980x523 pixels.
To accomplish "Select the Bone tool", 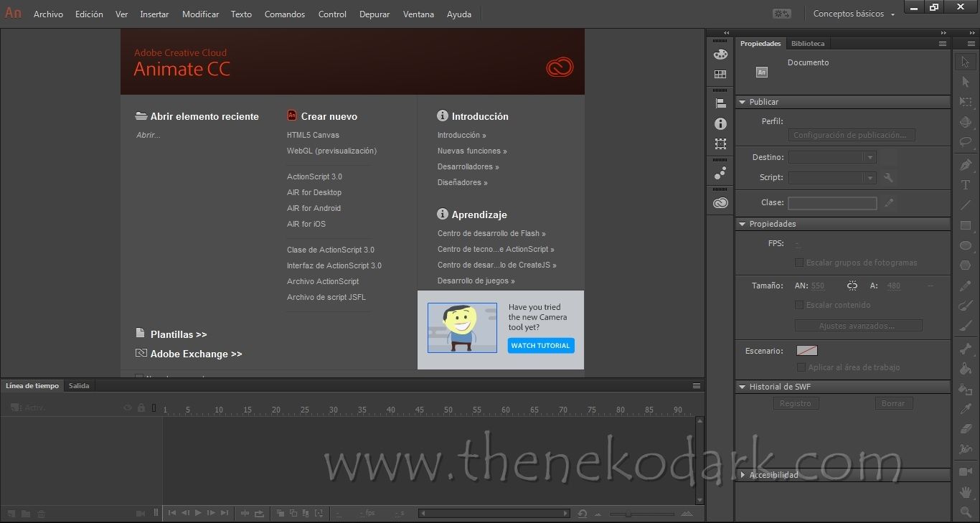I will pos(966,349).
